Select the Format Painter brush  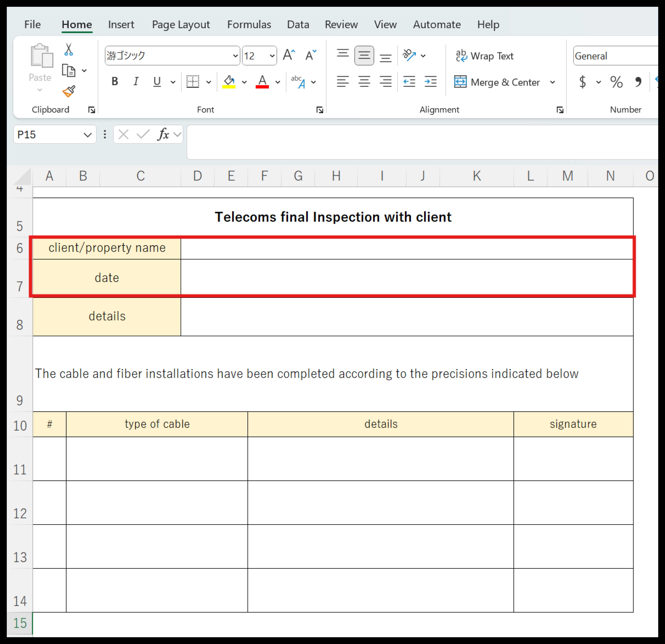click(69, 91)
